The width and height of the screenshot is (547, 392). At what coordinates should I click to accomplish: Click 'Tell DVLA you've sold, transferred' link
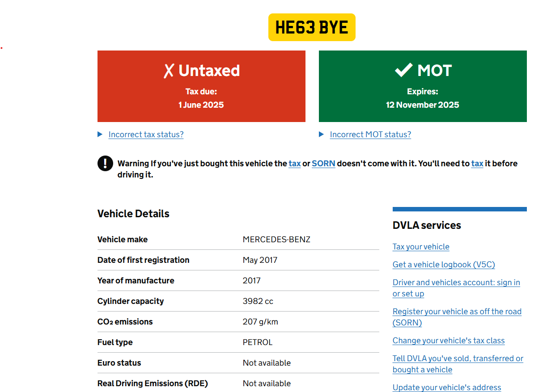[458, 358]
